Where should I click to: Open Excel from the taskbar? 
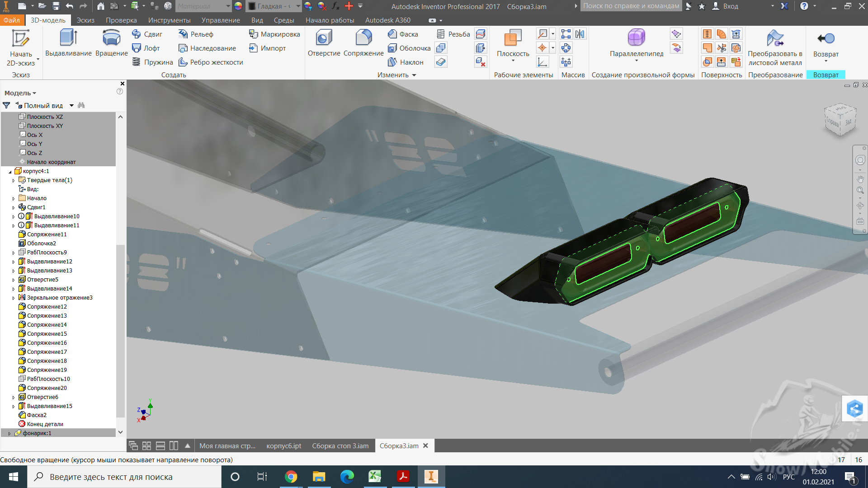click(x=375, y=477)
